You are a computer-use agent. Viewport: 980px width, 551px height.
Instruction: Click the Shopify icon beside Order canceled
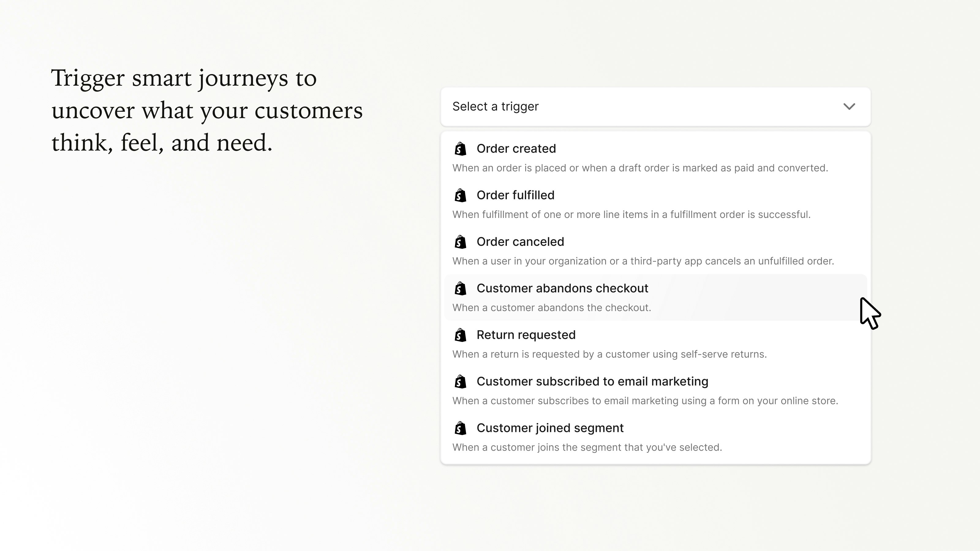pyautogui.click(x=460, y=242)
